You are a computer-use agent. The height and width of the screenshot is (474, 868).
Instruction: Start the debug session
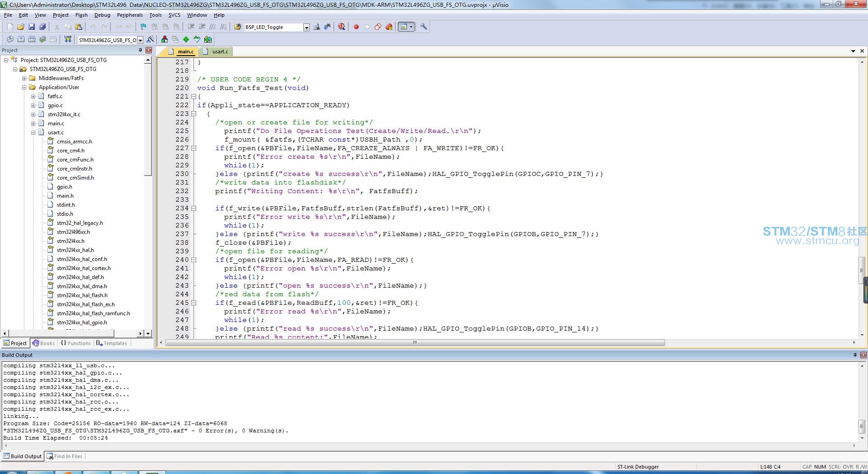341,27
